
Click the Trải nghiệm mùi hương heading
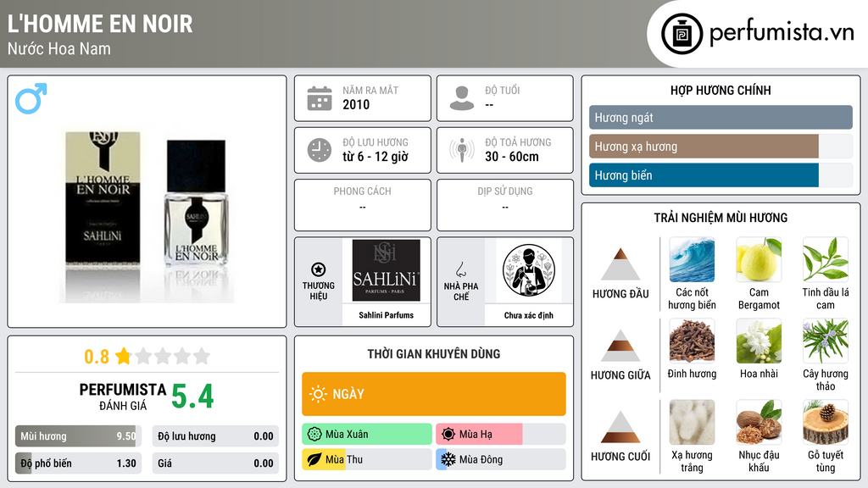721,218
